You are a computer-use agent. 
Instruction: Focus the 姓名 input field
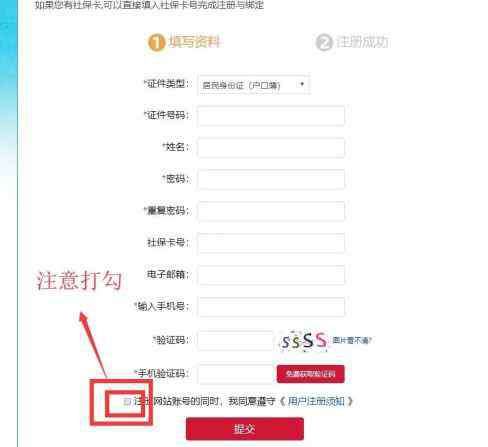coord(271,148)
